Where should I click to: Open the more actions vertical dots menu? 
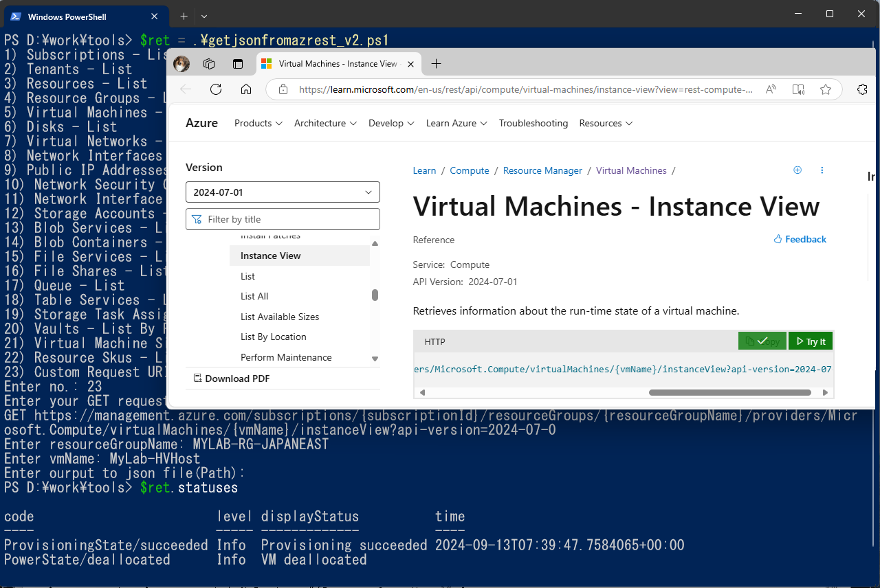pos(822,170)
